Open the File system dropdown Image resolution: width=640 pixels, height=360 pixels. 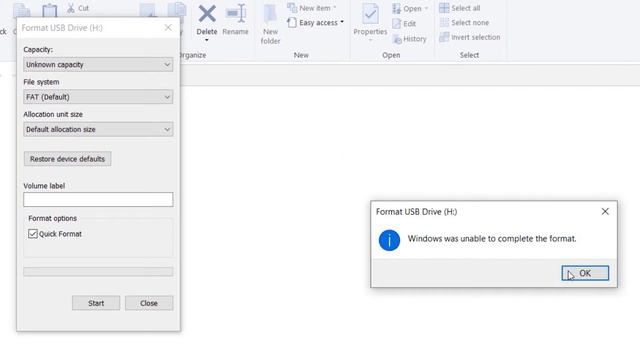pyautogui.click(x=98, y=97)
